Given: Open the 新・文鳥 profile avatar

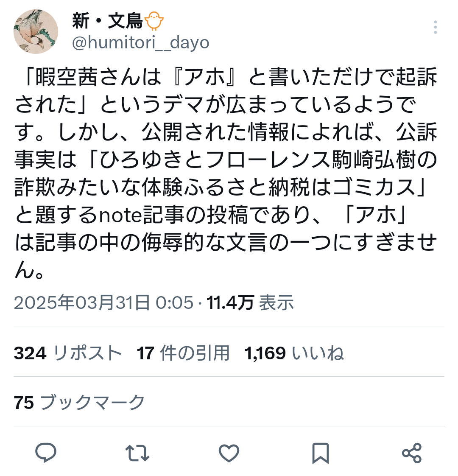Looking at the screenshot, I should point(36,31).
